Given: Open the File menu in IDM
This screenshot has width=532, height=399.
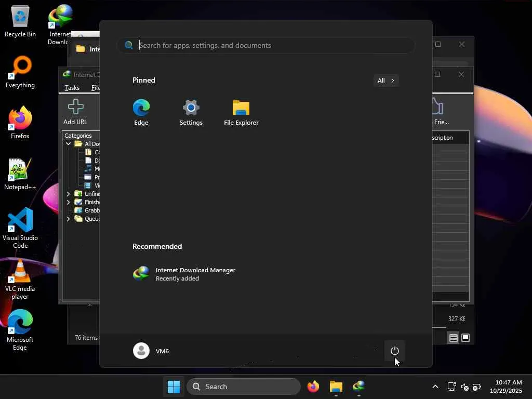Looking at the screenshot, I should (x=96, y=87).
